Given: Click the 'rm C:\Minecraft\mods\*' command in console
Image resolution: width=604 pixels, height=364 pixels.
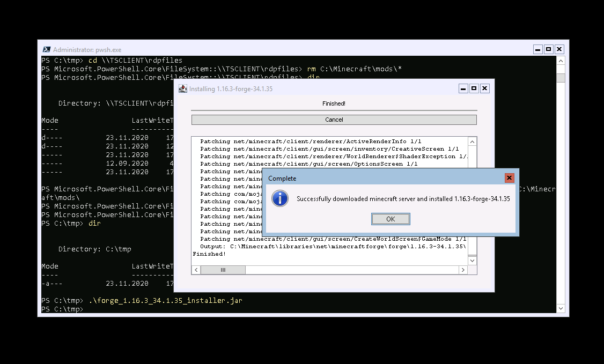Looking at the screenshot, I should tap(355, 69).
